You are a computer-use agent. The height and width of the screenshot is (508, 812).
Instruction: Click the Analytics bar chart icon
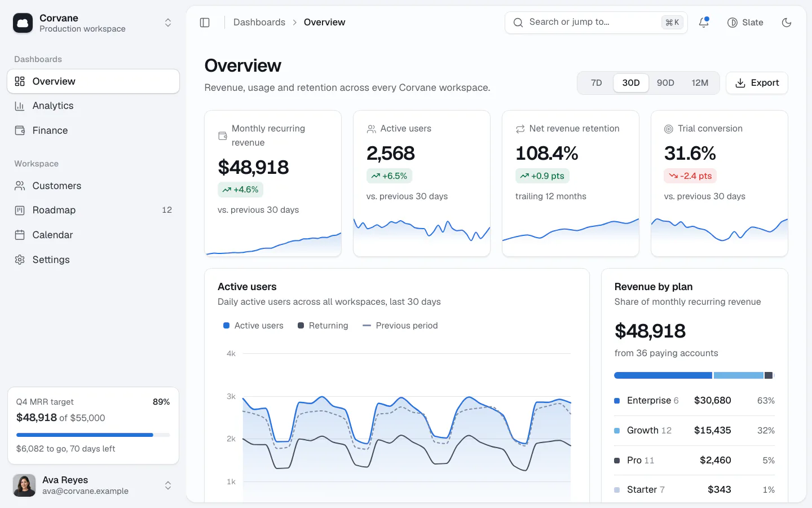(x=20, y=106)
